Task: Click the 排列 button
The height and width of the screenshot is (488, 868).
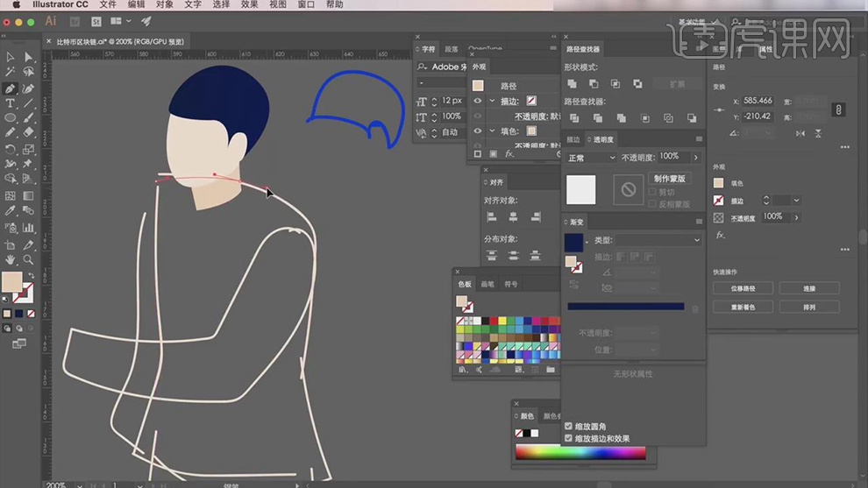Action: click(809, 307)
